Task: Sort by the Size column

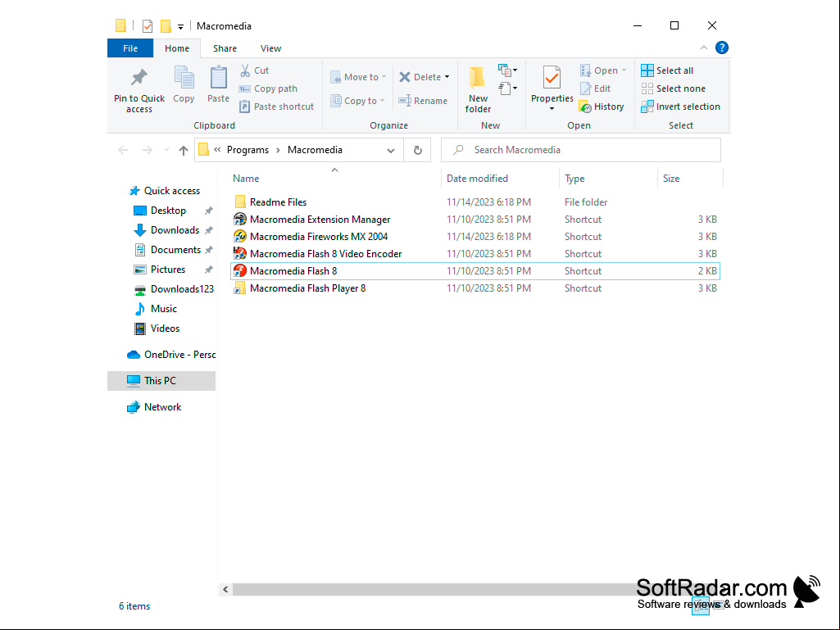Action: point(671,179)
